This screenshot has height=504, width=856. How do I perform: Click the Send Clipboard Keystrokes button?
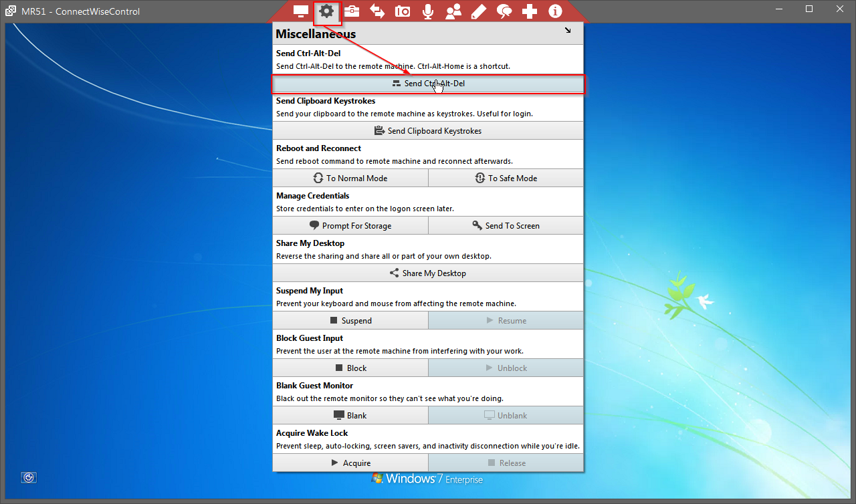(x=428, y=131)
